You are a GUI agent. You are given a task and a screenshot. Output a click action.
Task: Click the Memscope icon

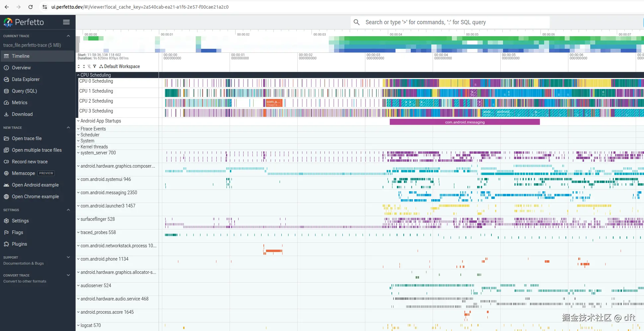(x=6, y=173)
